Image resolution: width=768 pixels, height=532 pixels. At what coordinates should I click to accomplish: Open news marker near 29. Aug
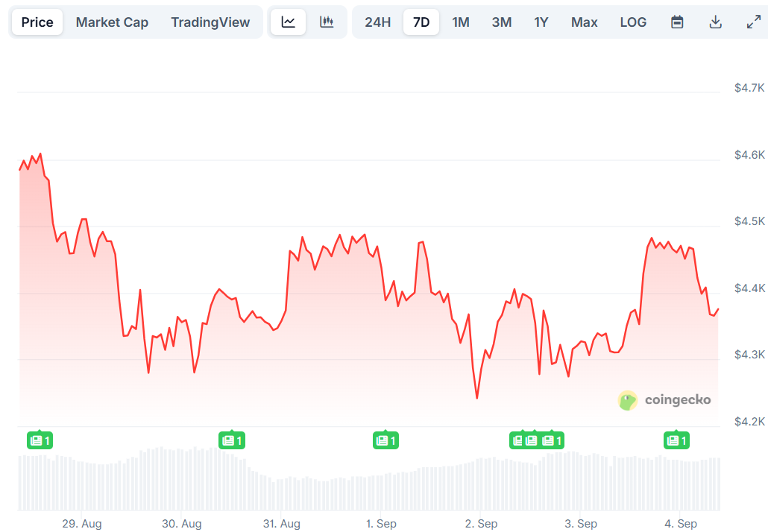click(x=40, y=440)
